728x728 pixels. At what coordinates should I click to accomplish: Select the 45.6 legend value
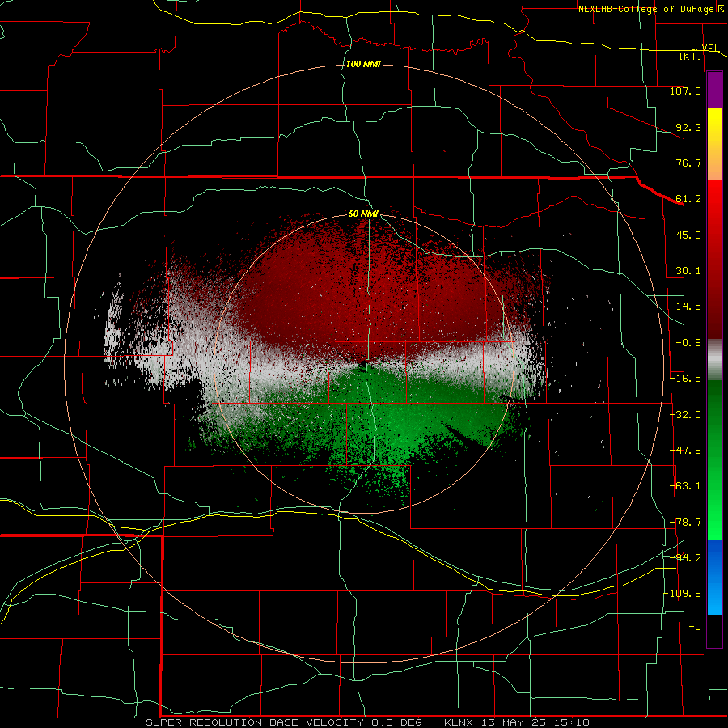tap(688, 235)
